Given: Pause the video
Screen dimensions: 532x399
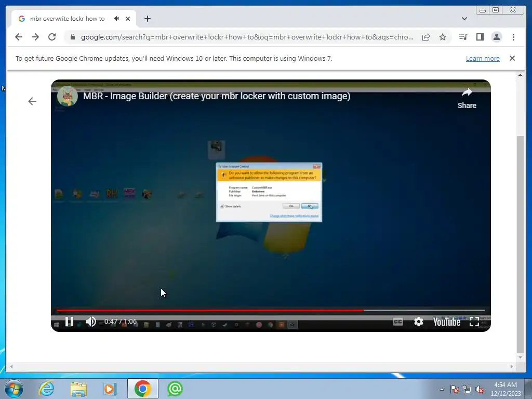Looking at the screenshot, I should point(69,321).
